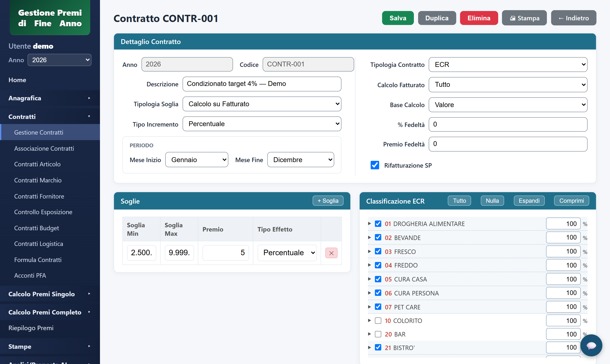Click the Comprimi button
This screenshot has width=610, height=364.
[571, 201]
